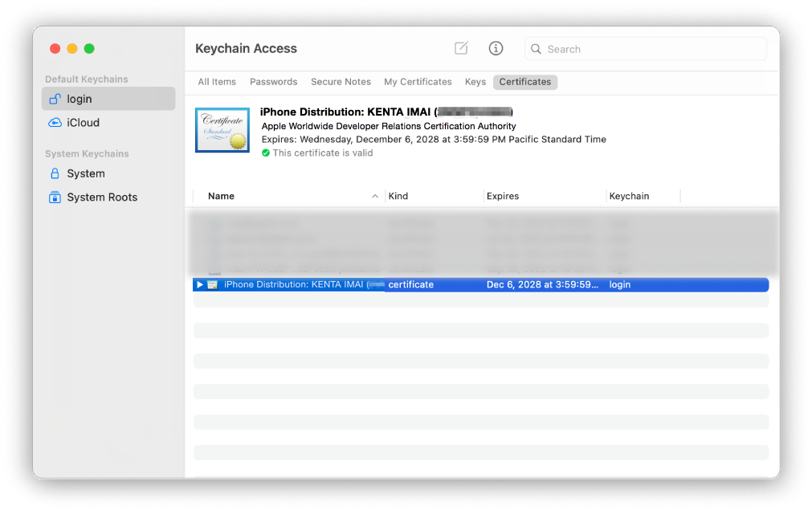The image size is (812, 513).
Task: Expand the iPhone Distribution certificate disclosure triangle
Action: click(x=199, y=284)
